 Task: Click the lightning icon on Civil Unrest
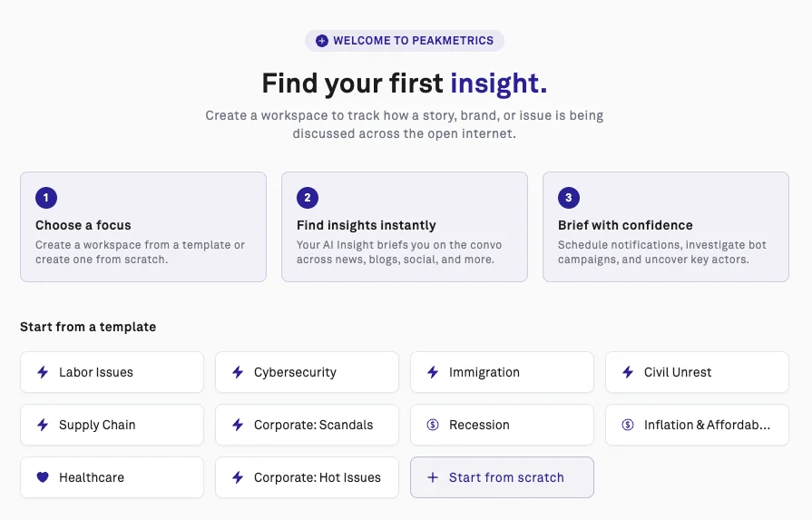click(x=628, y=372)
